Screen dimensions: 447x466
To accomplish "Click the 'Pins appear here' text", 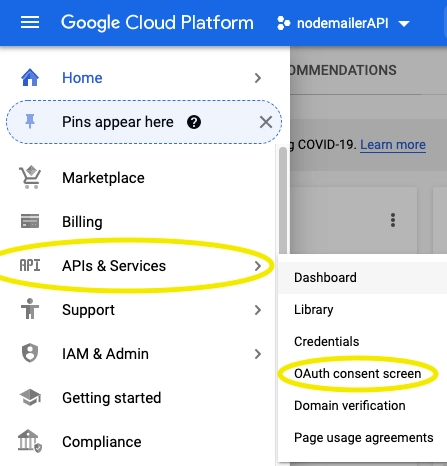I will tap(118, 122).
